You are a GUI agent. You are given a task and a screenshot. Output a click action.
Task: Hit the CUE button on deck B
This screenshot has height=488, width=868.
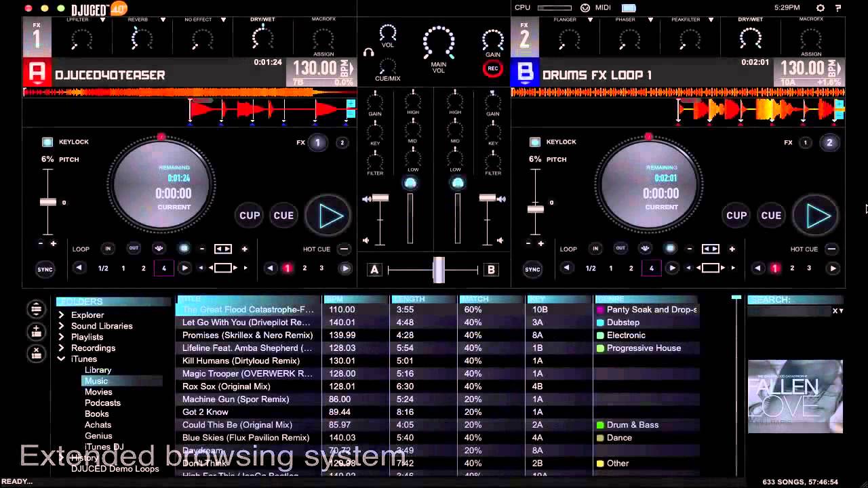click(x=771, y=216)
